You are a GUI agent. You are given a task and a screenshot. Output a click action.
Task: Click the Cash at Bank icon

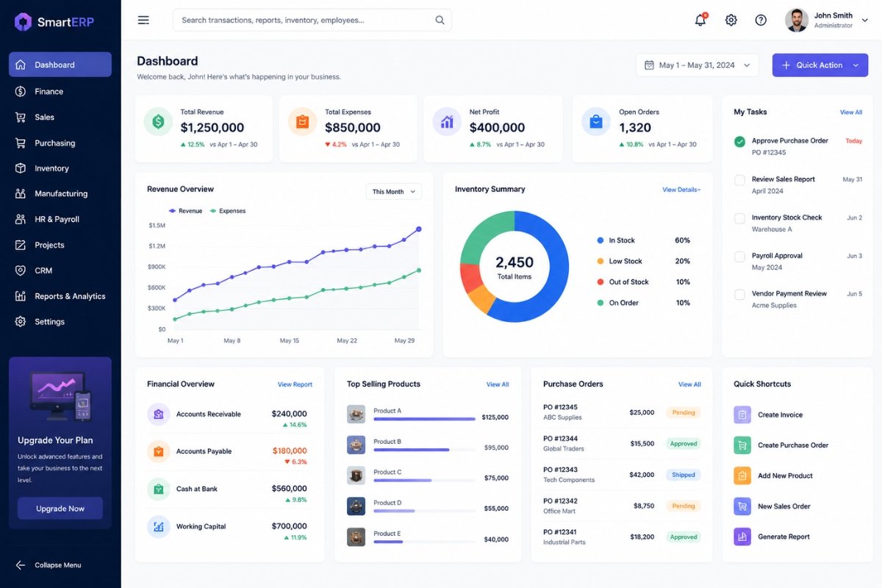tap(158, 489)
